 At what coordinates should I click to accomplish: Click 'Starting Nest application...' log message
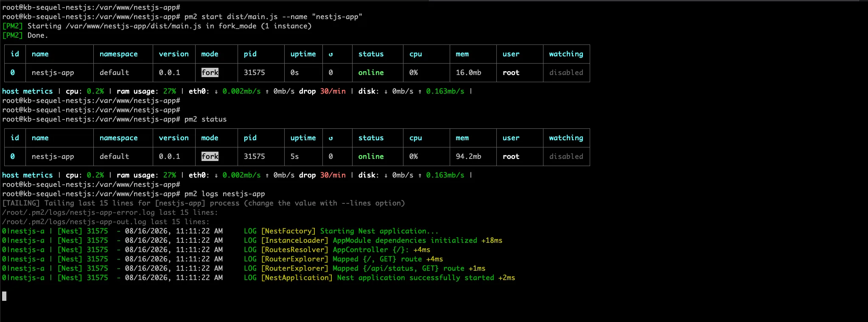point(380,231)
